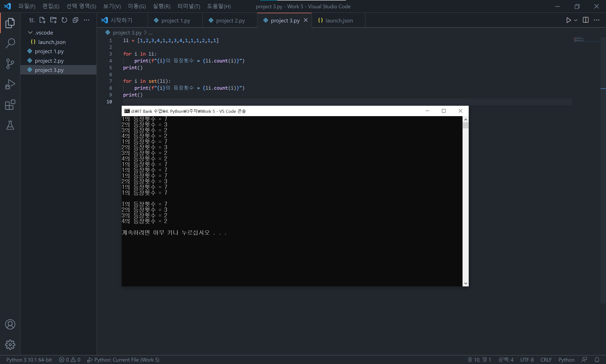Collapse the .vscode folder
606x364 pixels.
pyautogui.click(x=30, y=33)
